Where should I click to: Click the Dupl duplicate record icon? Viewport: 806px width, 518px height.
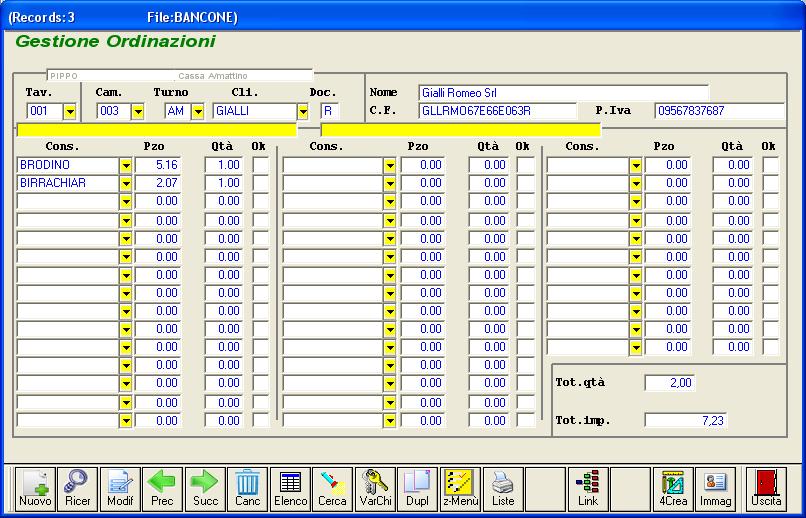coord(418,489)
